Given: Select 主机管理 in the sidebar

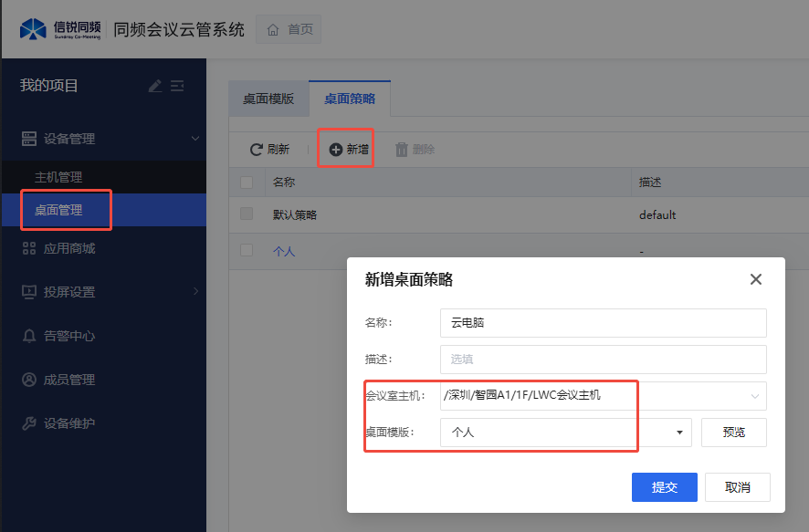Looking at the screenshot, I should pos(58,177).
